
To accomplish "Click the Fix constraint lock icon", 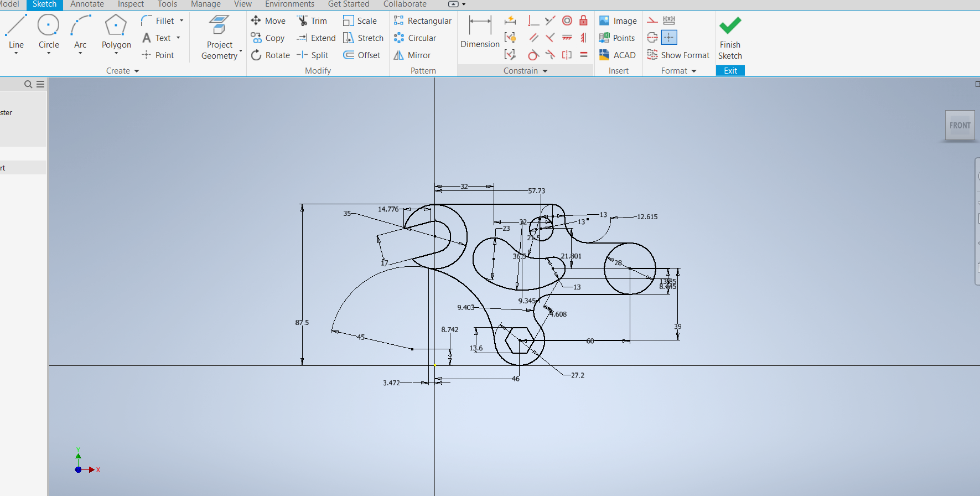I will pos(583,21).
